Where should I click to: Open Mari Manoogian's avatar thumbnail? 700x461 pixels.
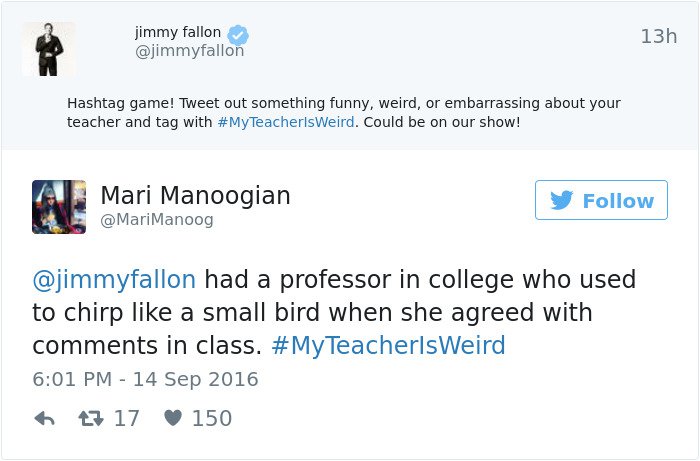click(59, 207)
